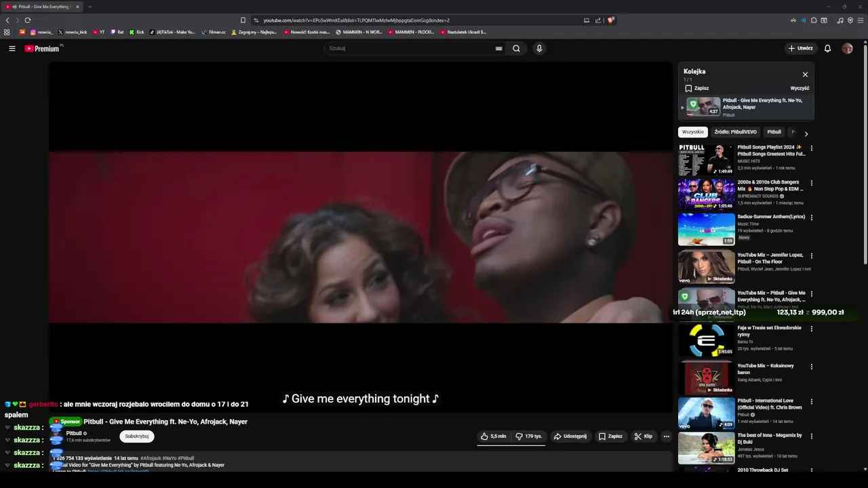Screen dimensions: 868x488
Task: Click the Subskrybuj button
Action: pos(137,436)
